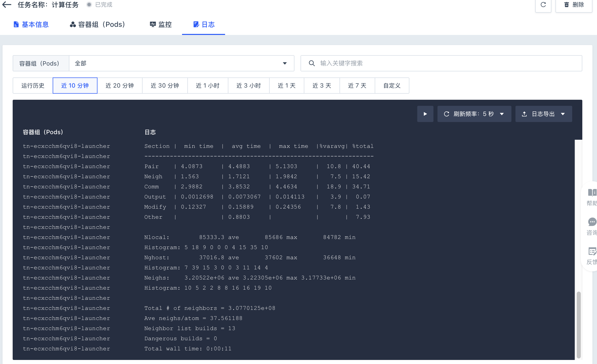Click the 容器组 (Pods) column header in log

pyautogui.click(x=43, y=132)
